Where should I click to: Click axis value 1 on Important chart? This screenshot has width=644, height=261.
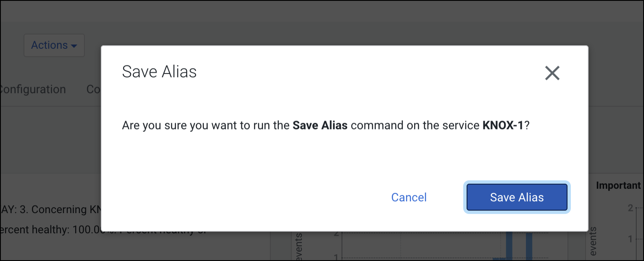(630, 239)
